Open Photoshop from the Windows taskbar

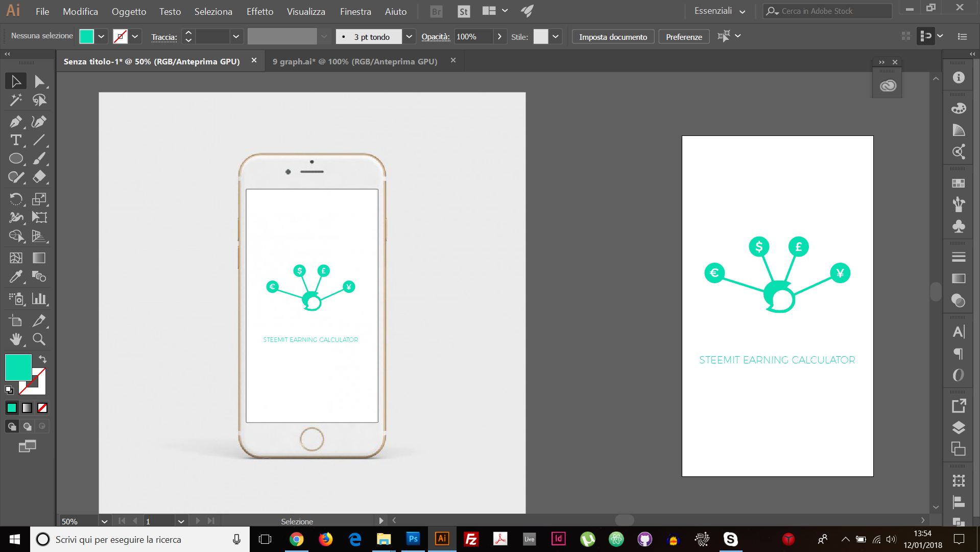413,539
